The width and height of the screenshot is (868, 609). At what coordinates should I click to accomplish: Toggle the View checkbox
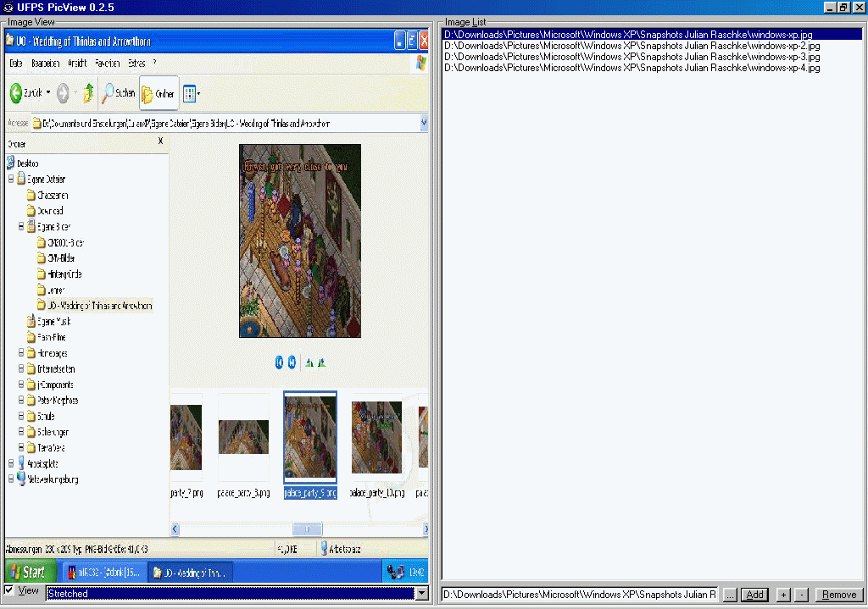point(8,590)
